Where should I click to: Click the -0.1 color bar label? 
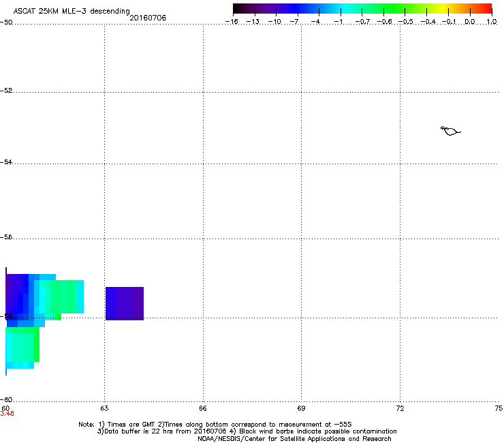coord(449,22)
